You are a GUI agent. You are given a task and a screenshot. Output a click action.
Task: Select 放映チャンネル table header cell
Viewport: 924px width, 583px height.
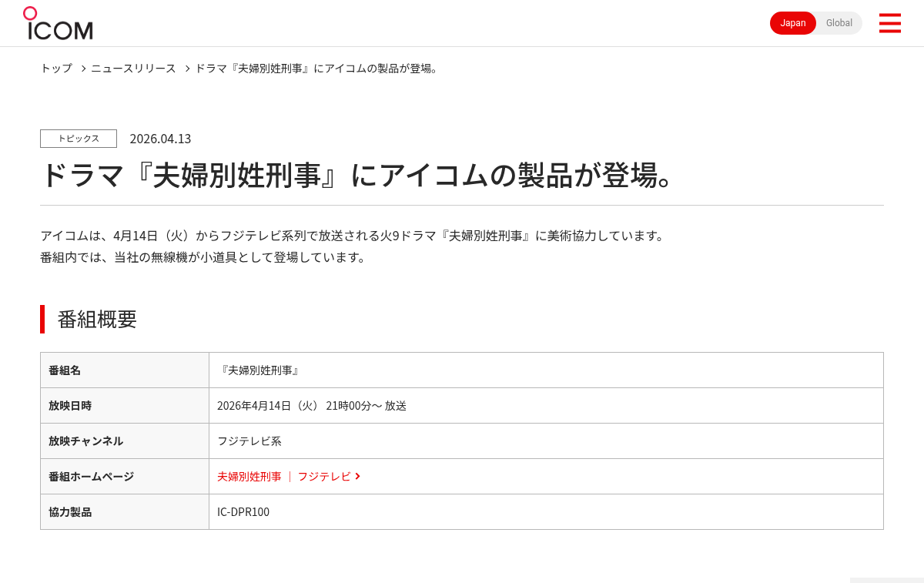(125, 441)
